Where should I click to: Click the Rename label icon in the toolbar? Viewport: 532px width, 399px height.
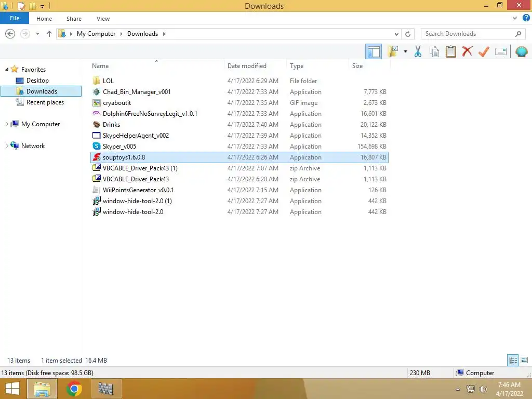(x=501, y=51)
